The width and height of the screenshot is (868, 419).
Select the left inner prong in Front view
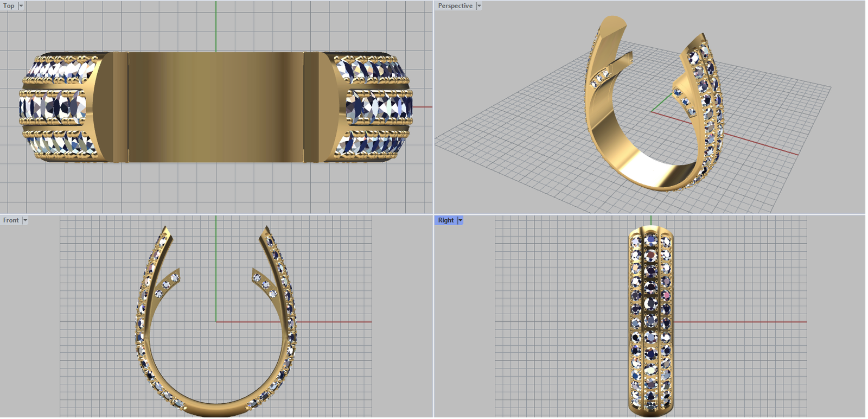(167, 283)
